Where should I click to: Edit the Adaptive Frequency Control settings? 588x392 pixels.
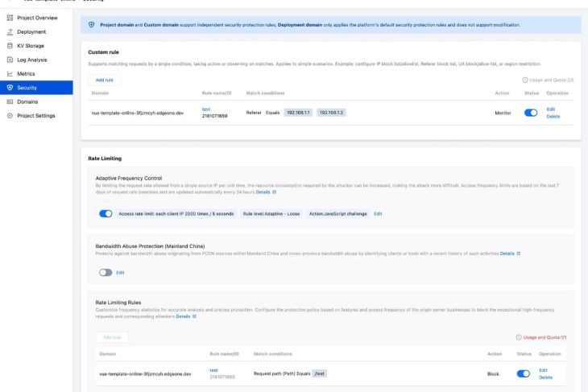pos(378,213)
